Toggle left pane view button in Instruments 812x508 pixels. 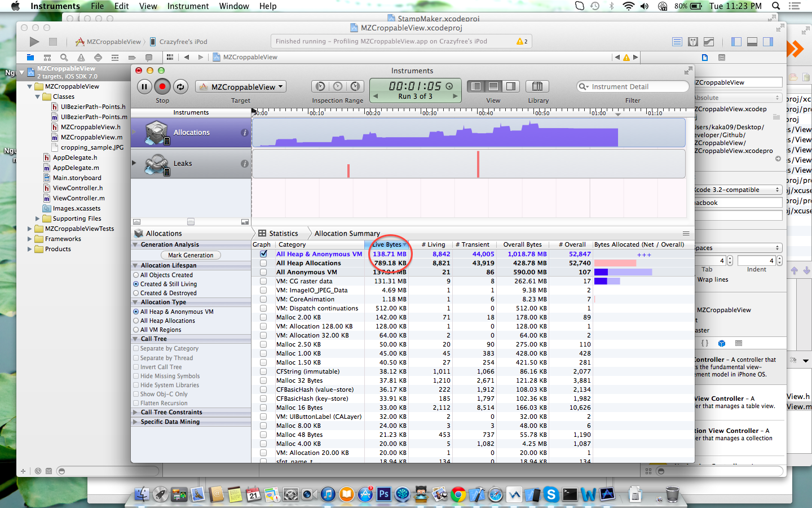click(476, 86)
